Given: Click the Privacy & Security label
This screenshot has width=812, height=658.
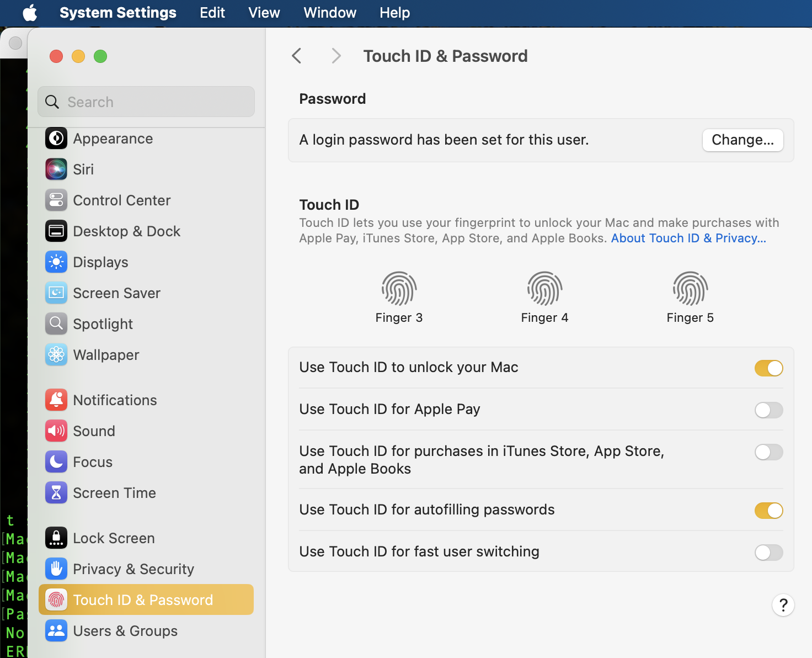Looking at the screenshot, I should [x=134, y=569].
